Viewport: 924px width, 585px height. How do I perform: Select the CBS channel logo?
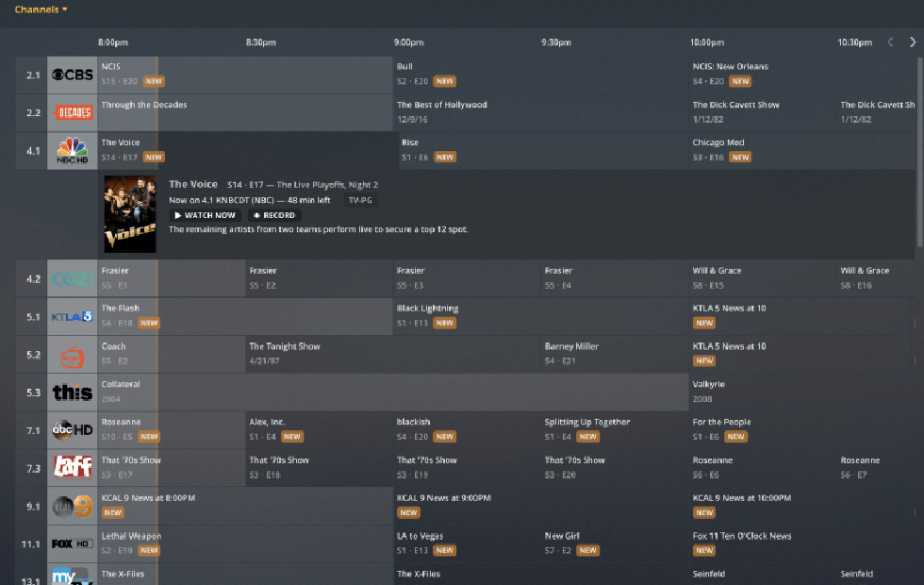pyautogui.click(x=73, y=75)
